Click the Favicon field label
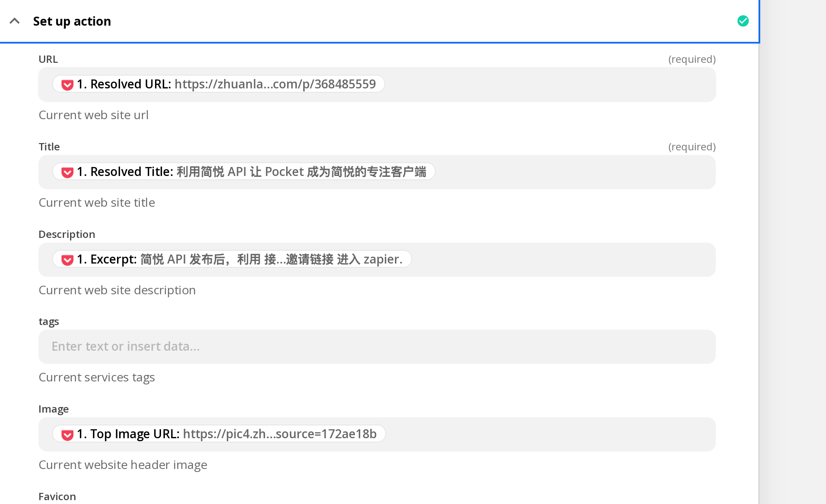 [57, 497]
